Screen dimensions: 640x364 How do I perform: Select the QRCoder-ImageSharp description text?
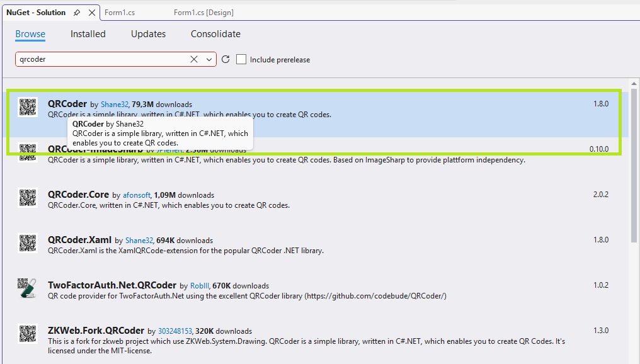coord(287,160)
